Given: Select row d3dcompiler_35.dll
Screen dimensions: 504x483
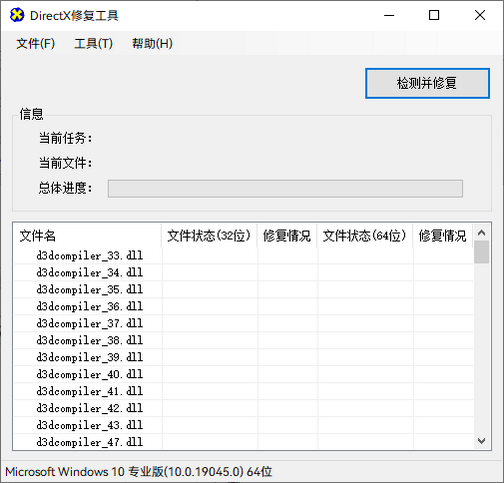Looking at the screenshot, I should coord(243,289).
